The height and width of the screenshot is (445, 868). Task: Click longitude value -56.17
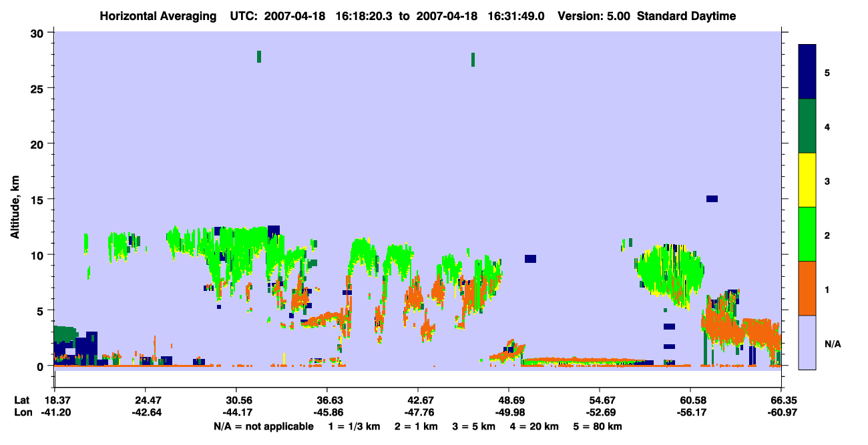(x=690, y=412)
